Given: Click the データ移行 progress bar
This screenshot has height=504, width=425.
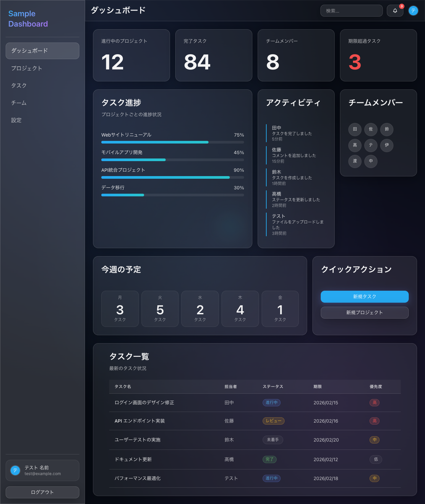Looking at the screenshot, I should pos(172,195).
